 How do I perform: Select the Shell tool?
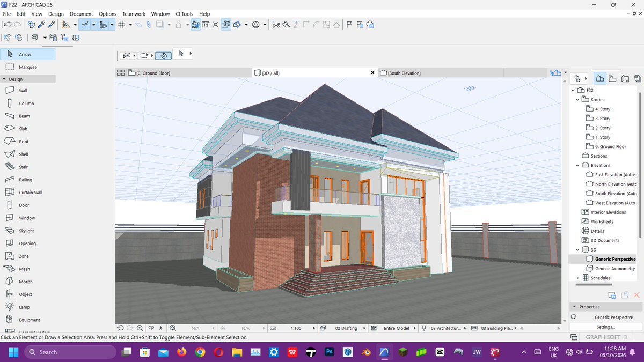click(28, 154)
